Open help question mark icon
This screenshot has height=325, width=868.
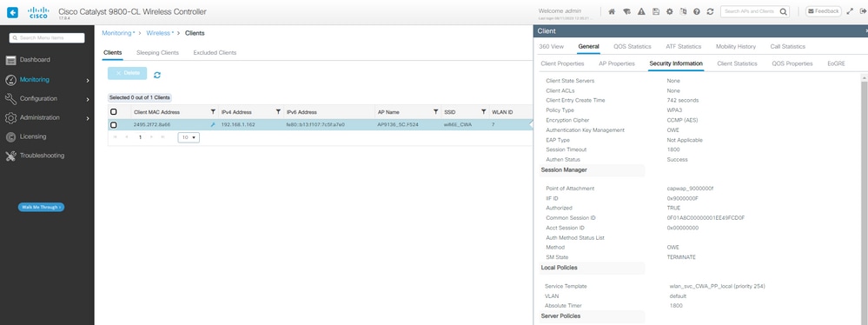coord(696,11)
